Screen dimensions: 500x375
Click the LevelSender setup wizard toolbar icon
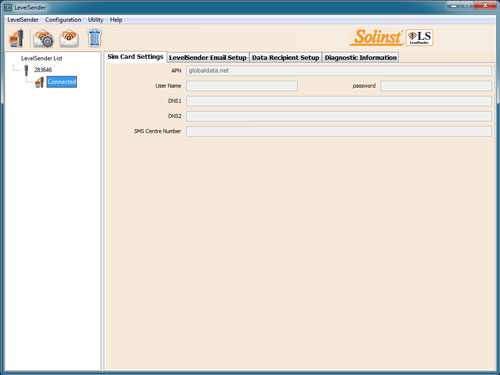(x=17, y=38)
